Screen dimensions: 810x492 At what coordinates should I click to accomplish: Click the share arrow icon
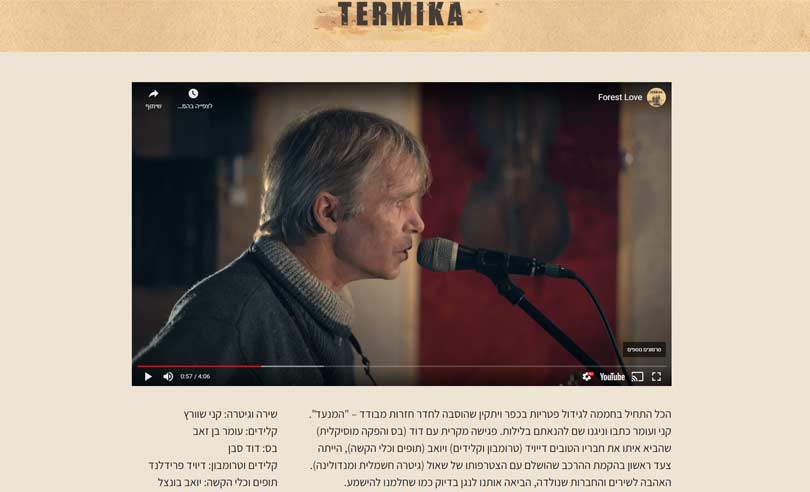click(x=153, y=98)
